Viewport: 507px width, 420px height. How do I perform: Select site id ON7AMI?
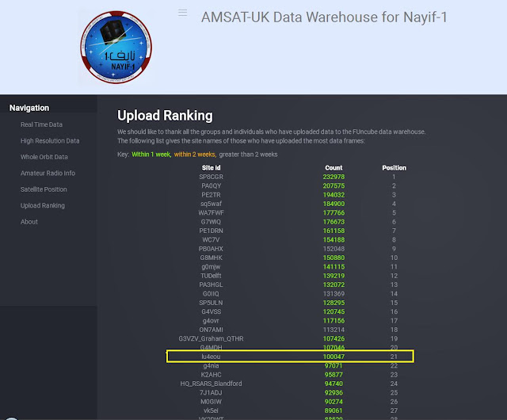pos(212,330)
